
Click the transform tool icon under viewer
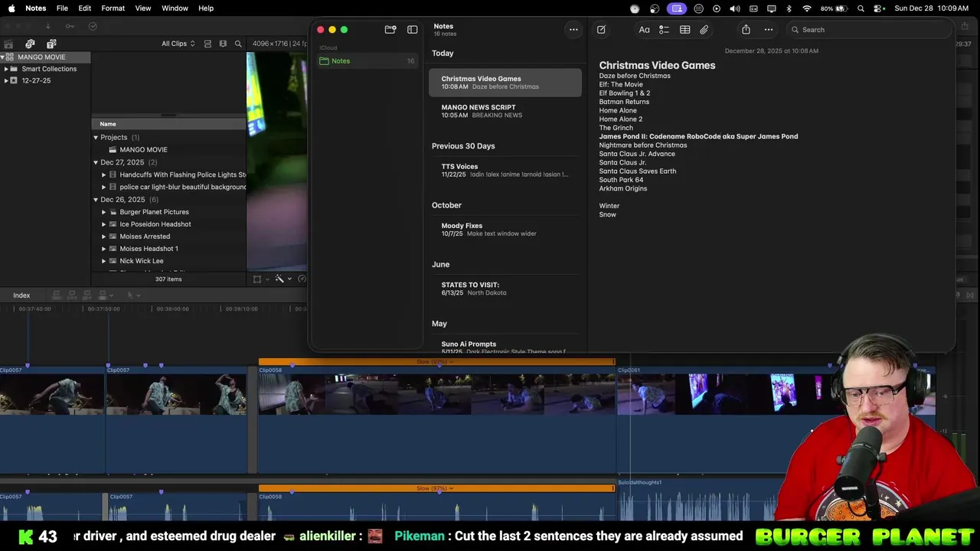point(257,279)
